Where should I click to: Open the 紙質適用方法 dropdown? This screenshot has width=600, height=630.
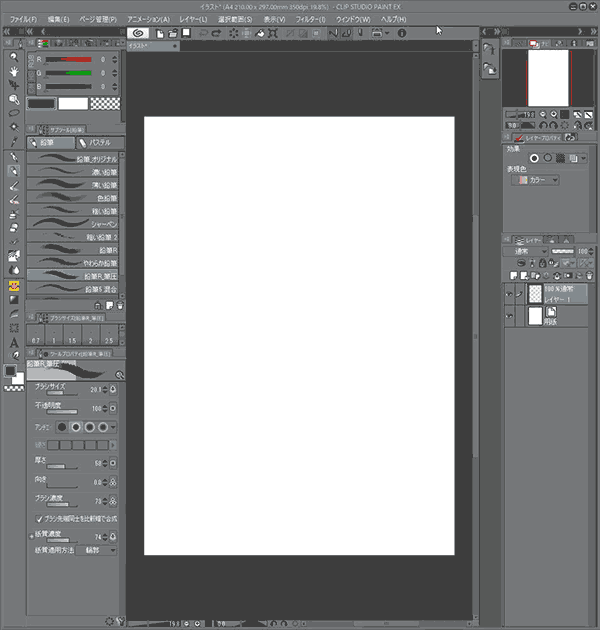[x=96, y=550]
